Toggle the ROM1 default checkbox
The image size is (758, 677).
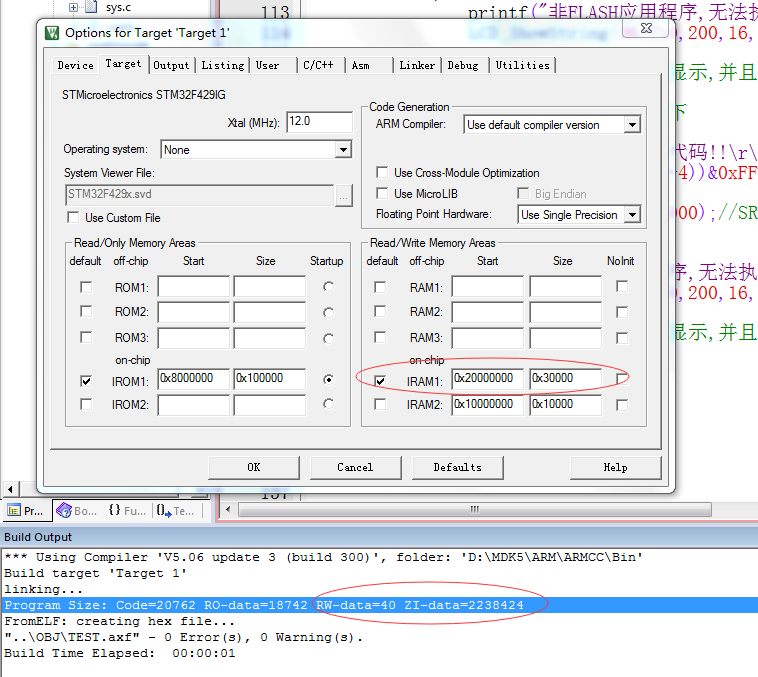86,287
